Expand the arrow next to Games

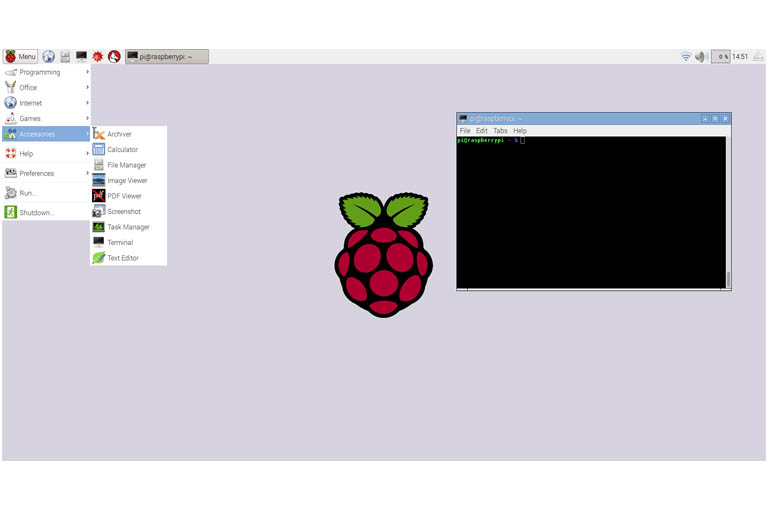(x=87, y=119)
